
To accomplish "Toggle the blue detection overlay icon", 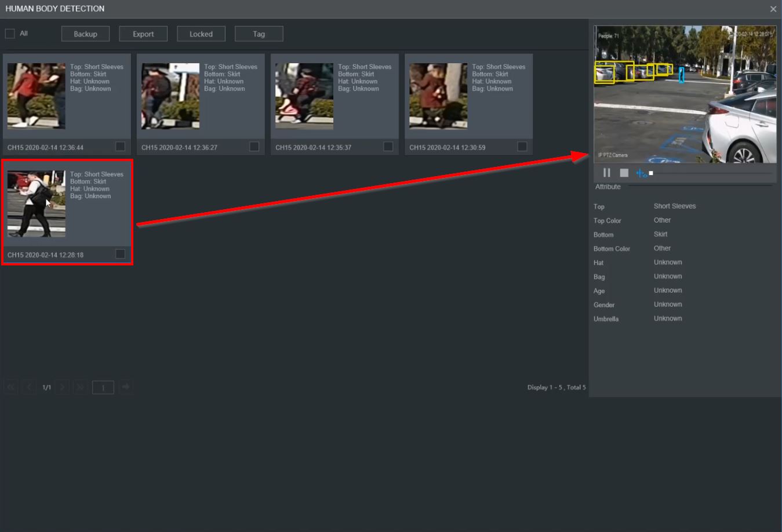I will pyautogui.click(x=641, y=173).
